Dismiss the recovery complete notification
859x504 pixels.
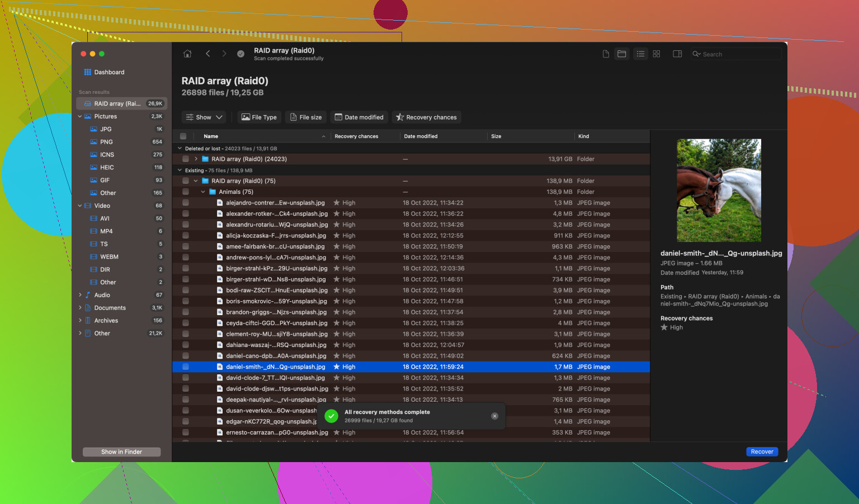(x=494, y=416)
